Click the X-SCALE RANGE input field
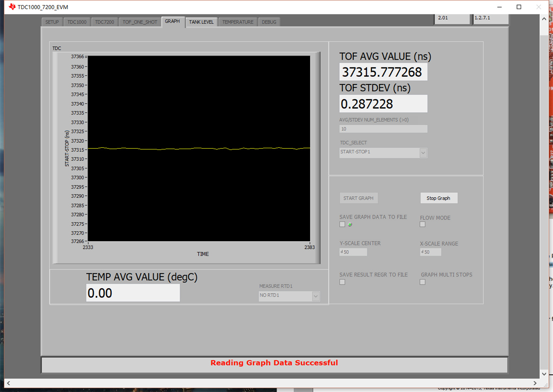Viewport: 553px width, 392px height. pyautogui.click(x=431, y=252)
